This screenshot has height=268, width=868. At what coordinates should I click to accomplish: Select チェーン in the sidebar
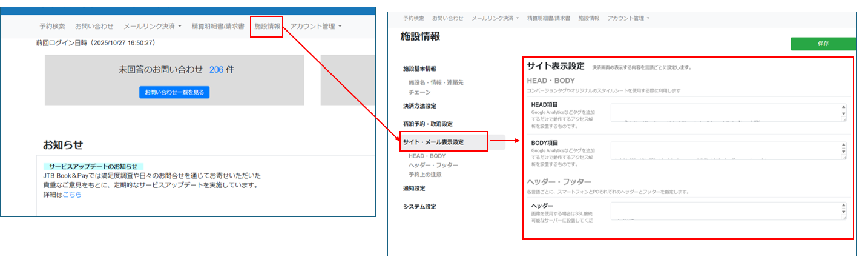[419, 92]
